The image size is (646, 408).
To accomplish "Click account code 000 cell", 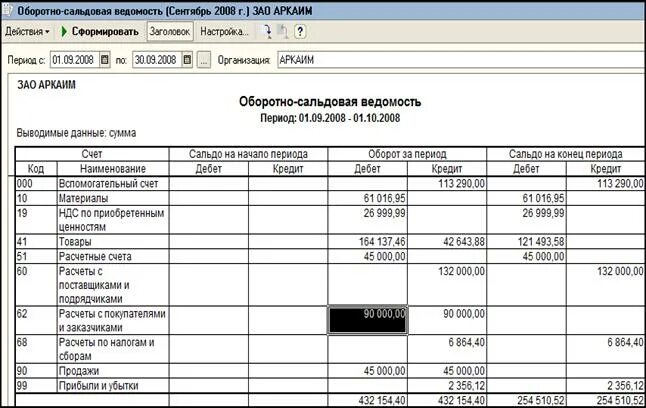I will click(x=36, y=183).
